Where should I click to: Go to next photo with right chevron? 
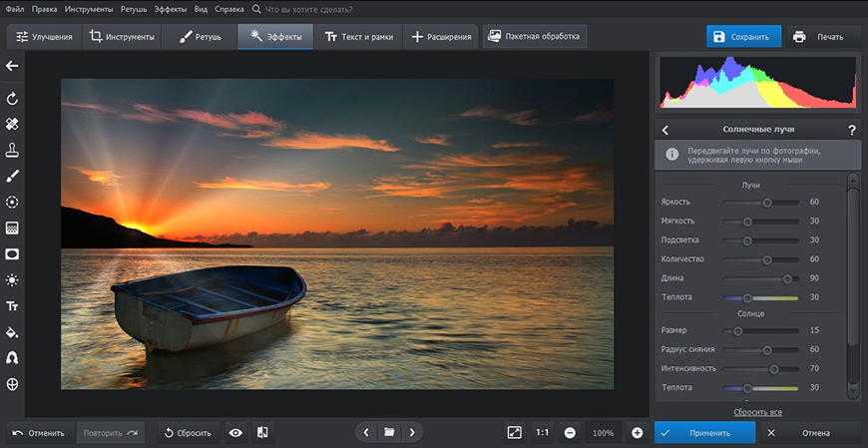tap(411, 433)
